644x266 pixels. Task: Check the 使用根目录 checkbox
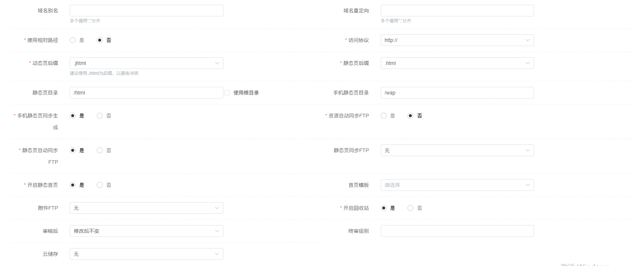click(x=227, y=93)
